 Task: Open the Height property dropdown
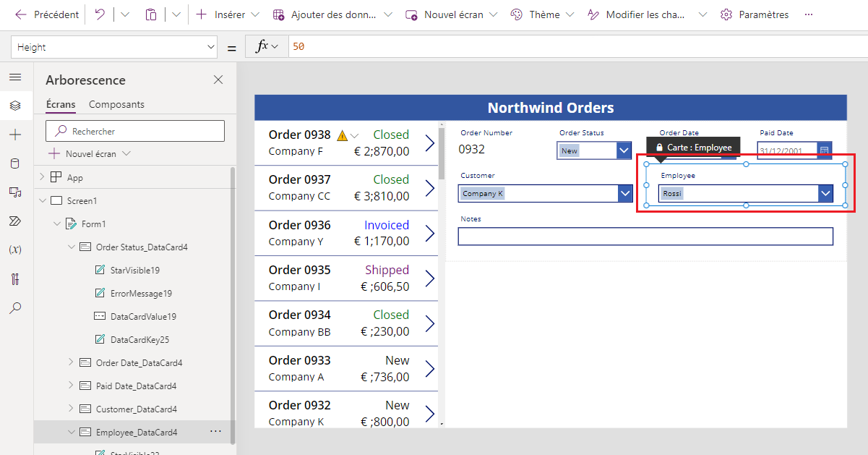click(114, 47)
